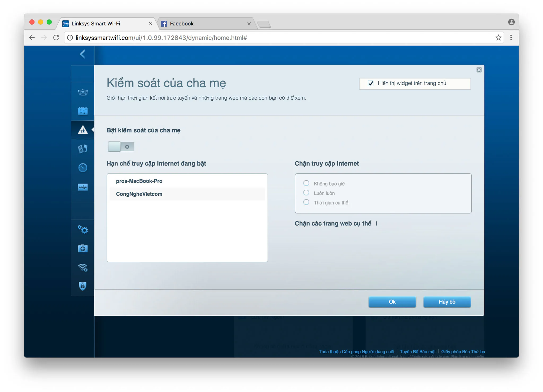This screenshot has height=392, width=543.
Task: Open the Guest Access sidebar icon
Action: 83,111
